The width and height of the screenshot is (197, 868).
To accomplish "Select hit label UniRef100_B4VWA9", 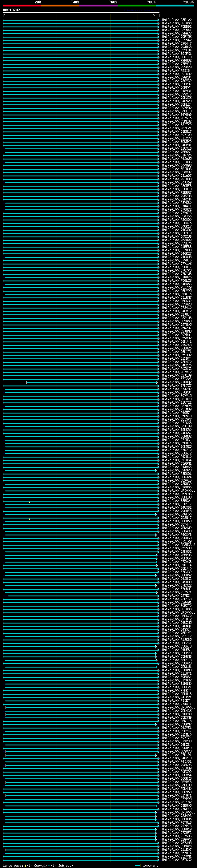I will pos(176,115).
